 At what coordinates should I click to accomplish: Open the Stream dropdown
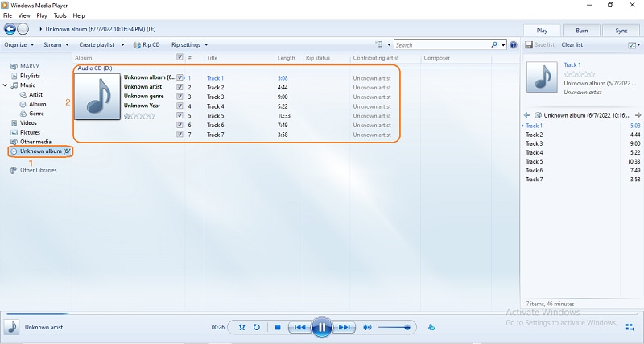(56, 45)
